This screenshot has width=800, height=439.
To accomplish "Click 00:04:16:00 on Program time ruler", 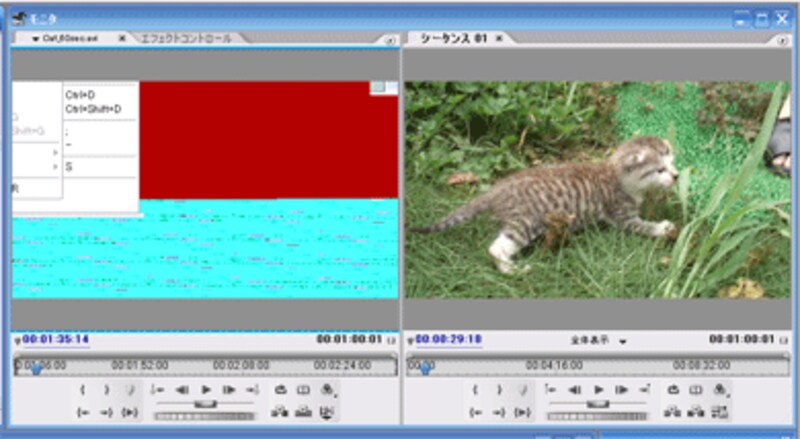I will [554, 365].
